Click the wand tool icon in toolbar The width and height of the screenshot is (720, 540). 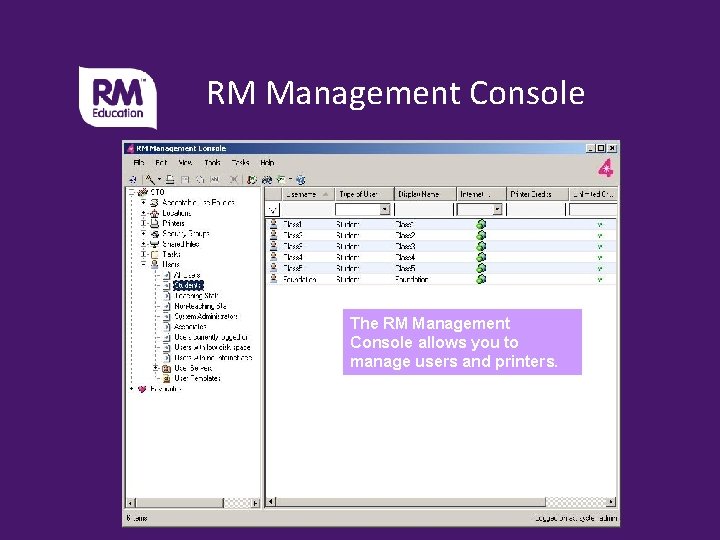(x=149, y=180)
